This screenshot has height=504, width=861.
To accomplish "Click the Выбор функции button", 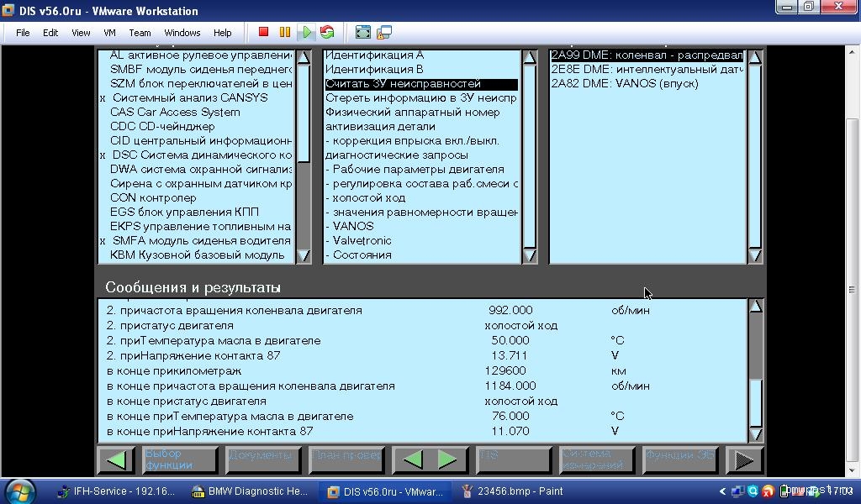I will (x=179, y=459).
